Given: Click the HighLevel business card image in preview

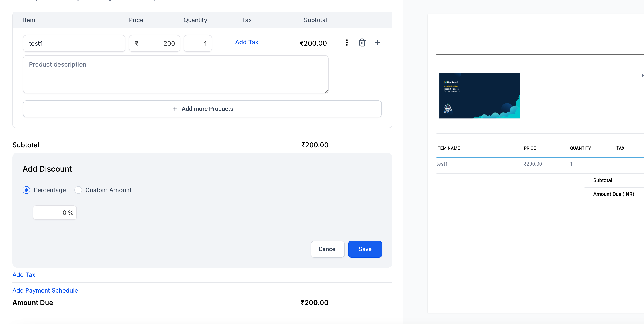Looking at the screenshot, I should (x=480, y=96).
